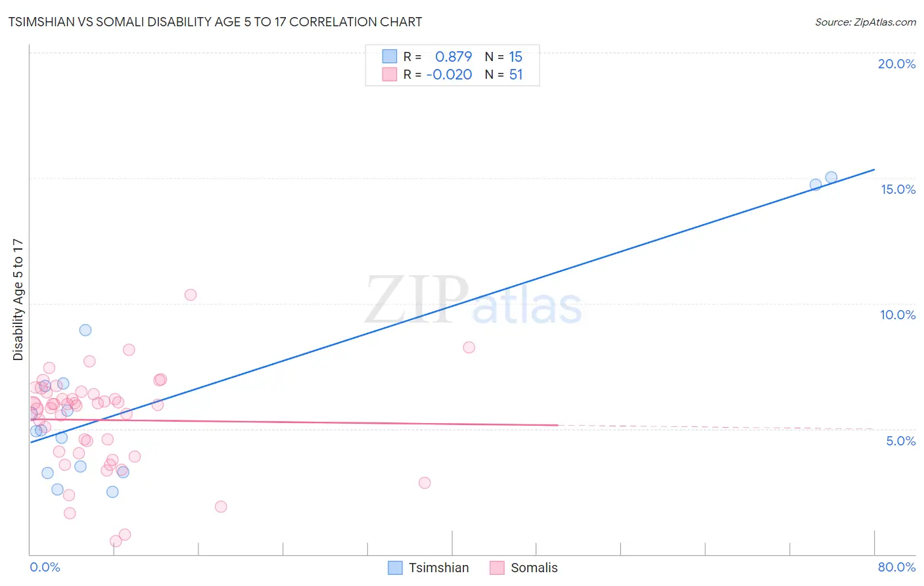Image resolution: width=924 pixels, height=586 pixels.
Task: Select the Tsimshian legend label
Action: point(439,568)
